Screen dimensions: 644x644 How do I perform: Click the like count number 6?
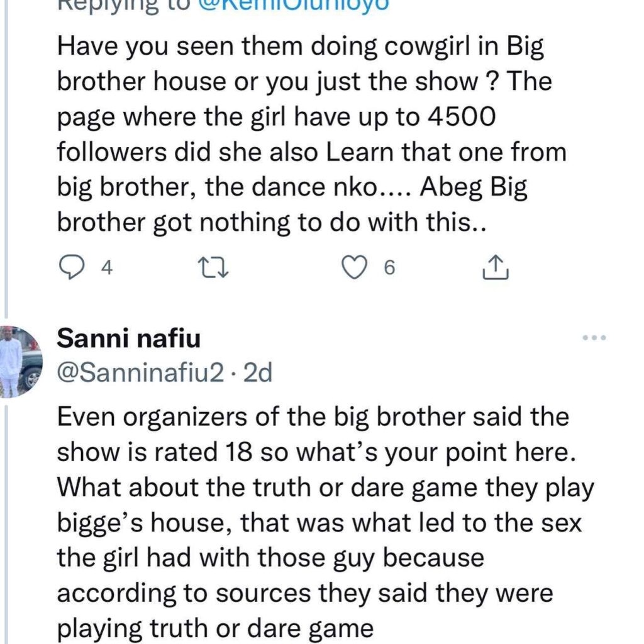tap(388, 269)
